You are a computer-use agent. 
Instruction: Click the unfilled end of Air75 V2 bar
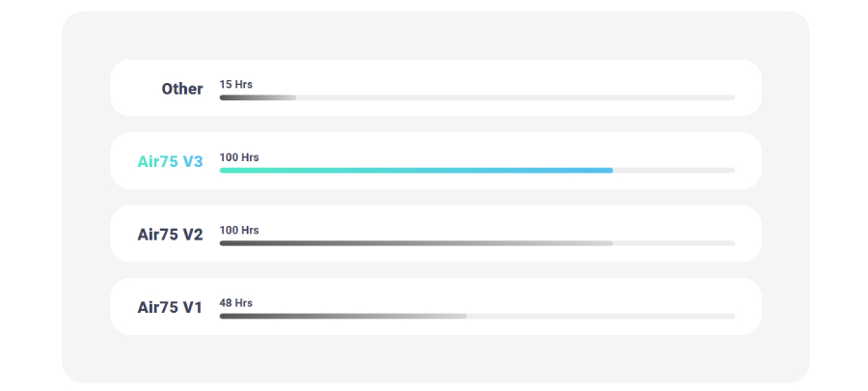pos(675,243)
